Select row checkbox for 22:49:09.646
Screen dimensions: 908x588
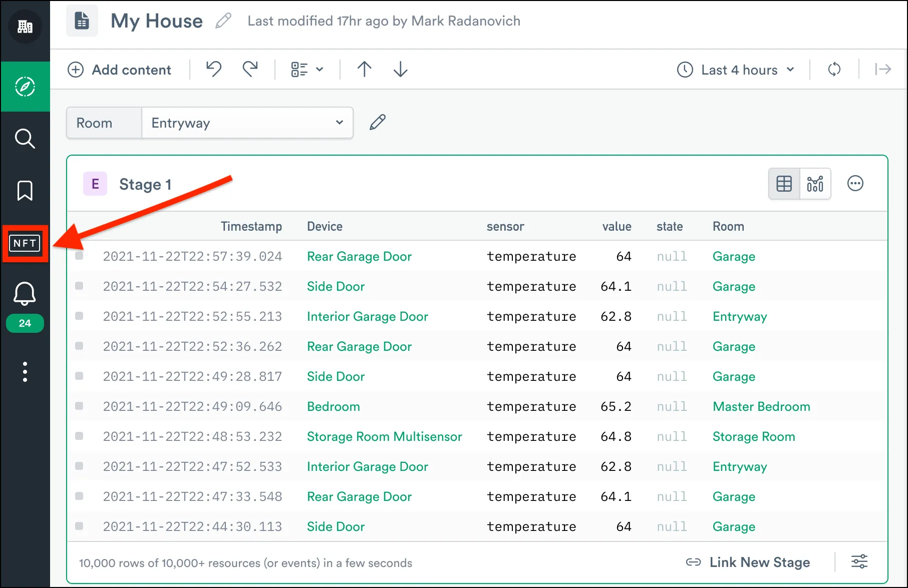coord(79,406)
